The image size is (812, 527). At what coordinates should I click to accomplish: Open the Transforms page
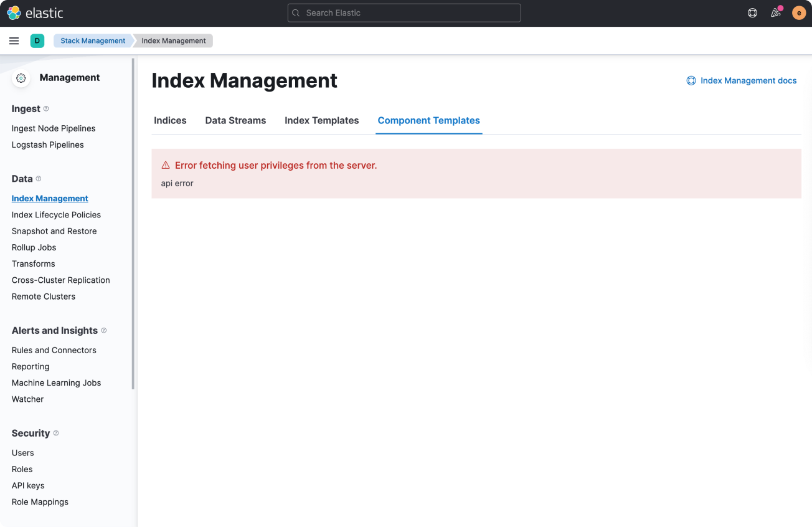33,263
